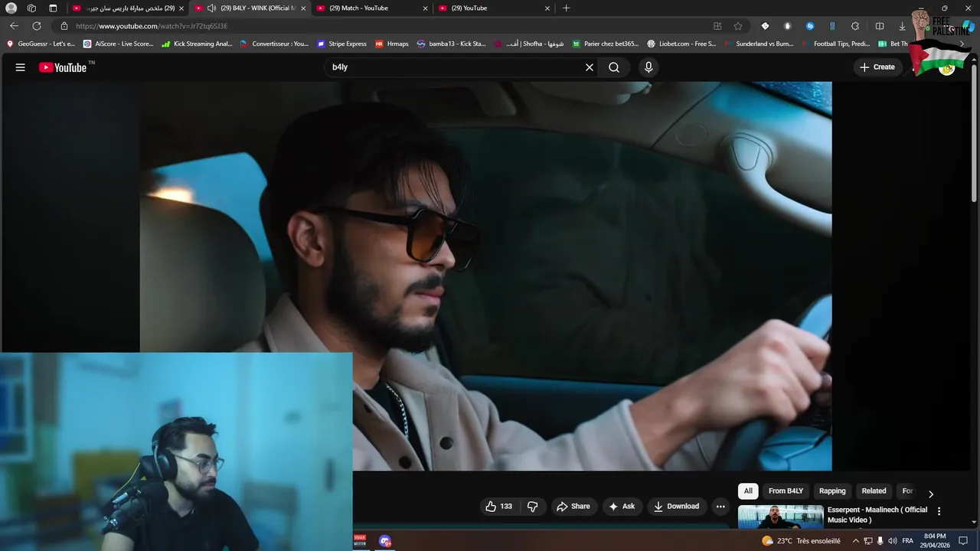Image resolution: width=980 pixels, height=551 pixels.
Task: Show hidden system tray icons
Action: [x=856, y=541]
